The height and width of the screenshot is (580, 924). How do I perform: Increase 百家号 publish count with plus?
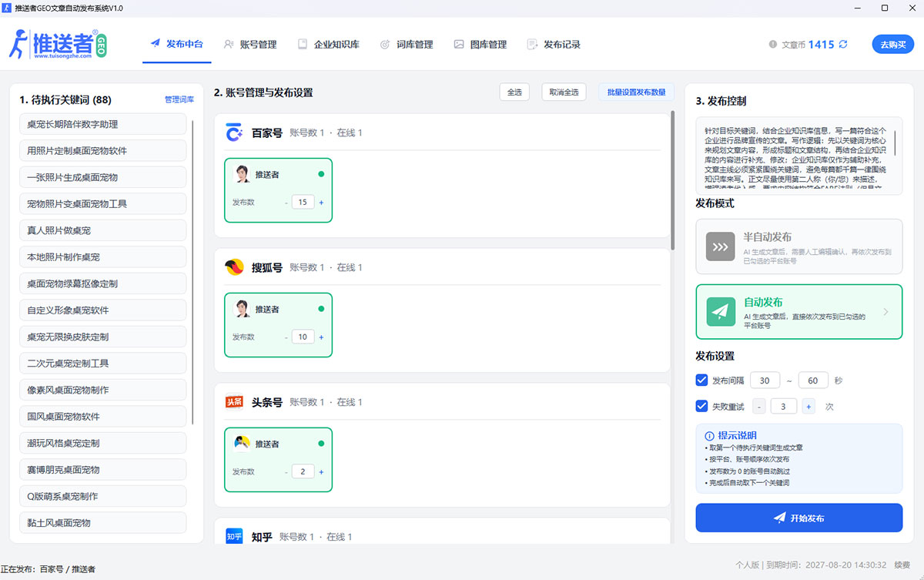(321, 203)
